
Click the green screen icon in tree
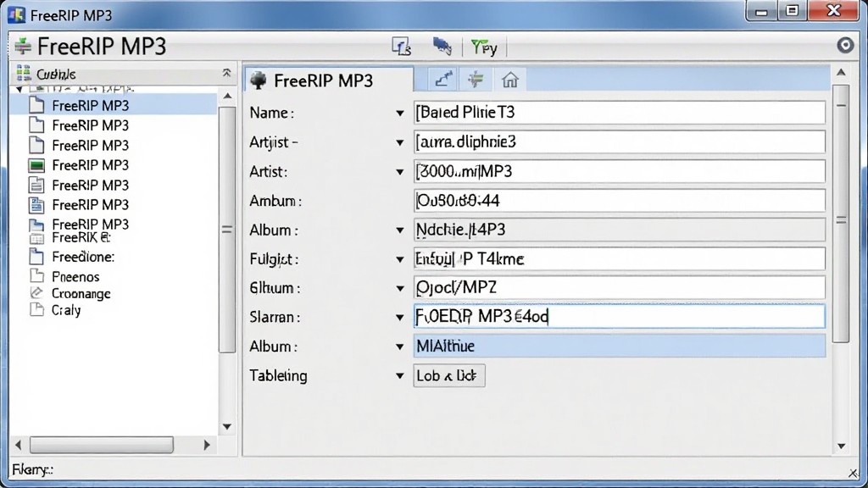pyautogui.click(x=36, y=165)
